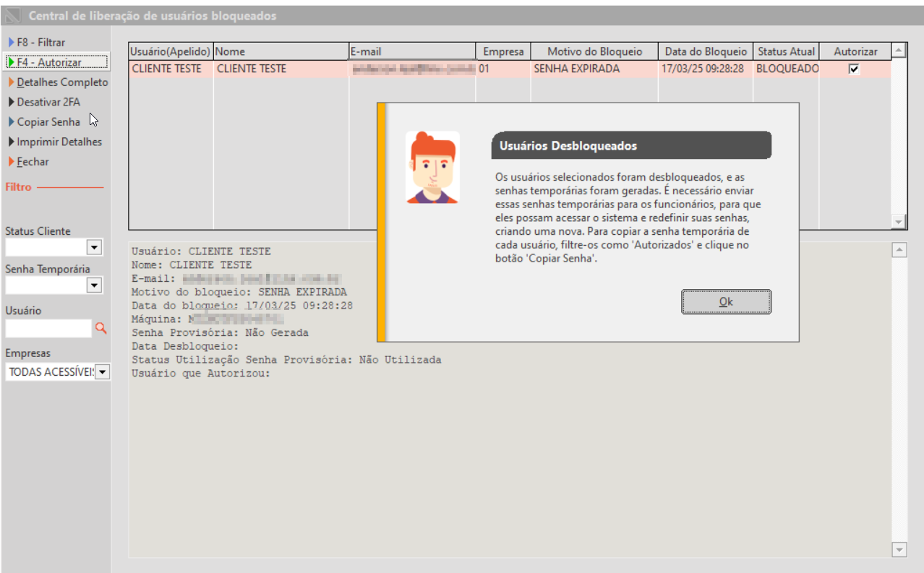Click the Motivo do Bloqueio column header
The width and height of the screenshot is (924, 573).
pyautogui.click(x=594, y=51)
